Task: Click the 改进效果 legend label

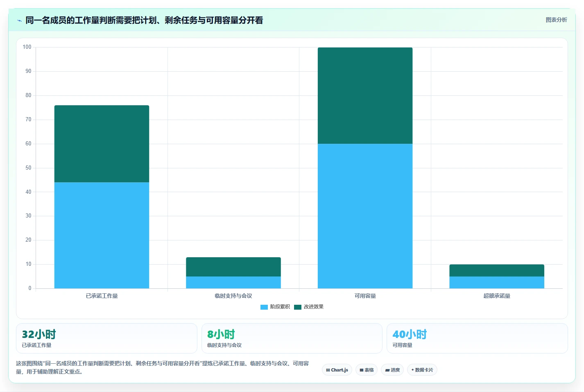Action: tap(314, 307)
